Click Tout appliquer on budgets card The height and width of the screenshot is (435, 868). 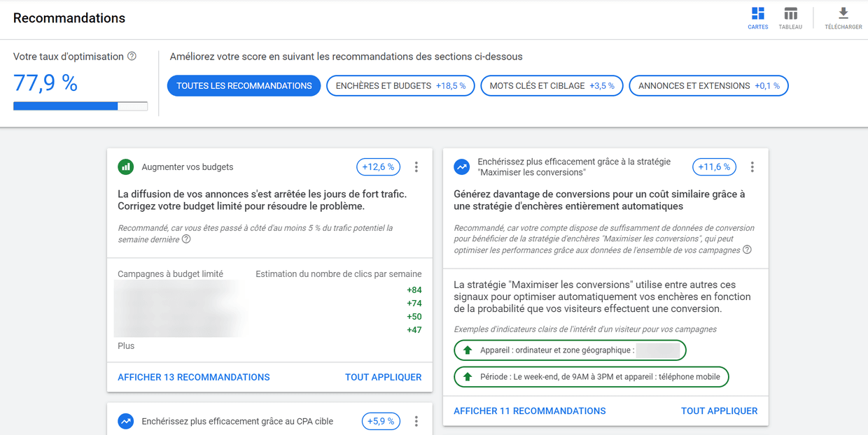click(383, 377)
